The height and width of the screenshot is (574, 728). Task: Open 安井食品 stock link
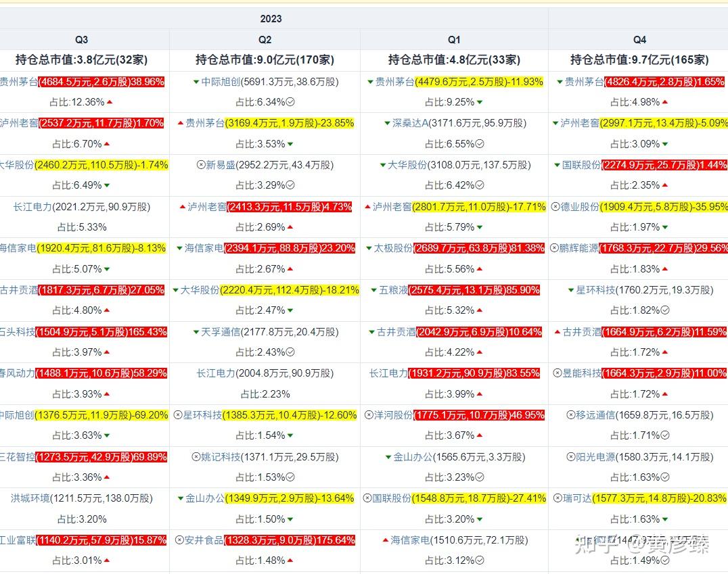(x=204, y=540)
